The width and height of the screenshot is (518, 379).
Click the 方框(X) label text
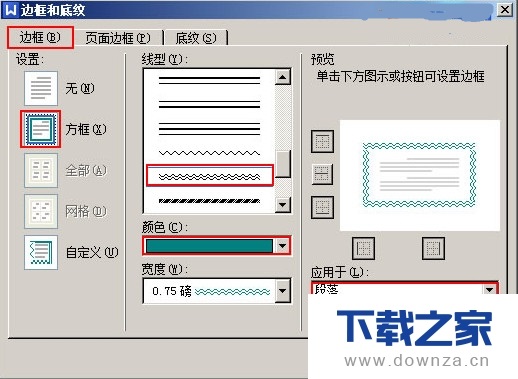click(x=86, y=129)
